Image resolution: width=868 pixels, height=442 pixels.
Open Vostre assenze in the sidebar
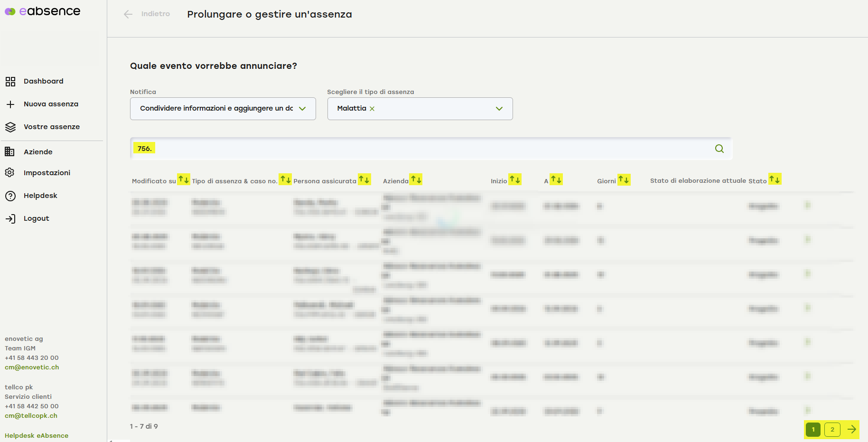click(51, 127)
